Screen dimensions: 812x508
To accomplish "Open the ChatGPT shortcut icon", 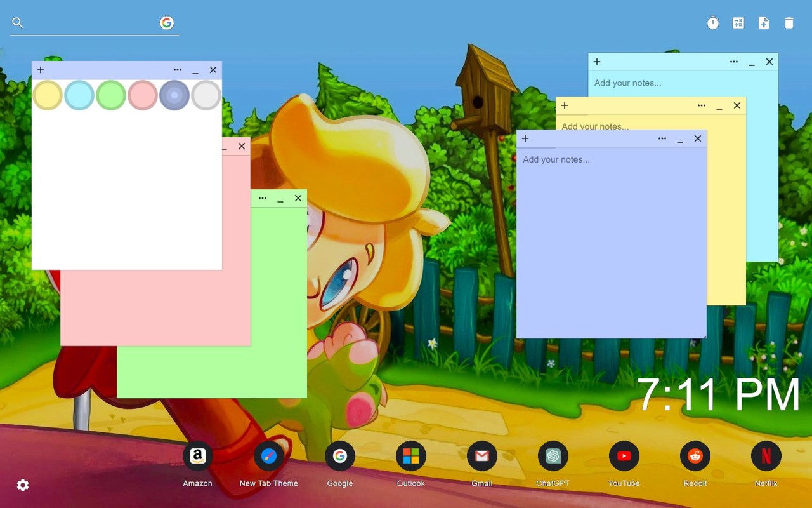I will click(x=553, y=456).
